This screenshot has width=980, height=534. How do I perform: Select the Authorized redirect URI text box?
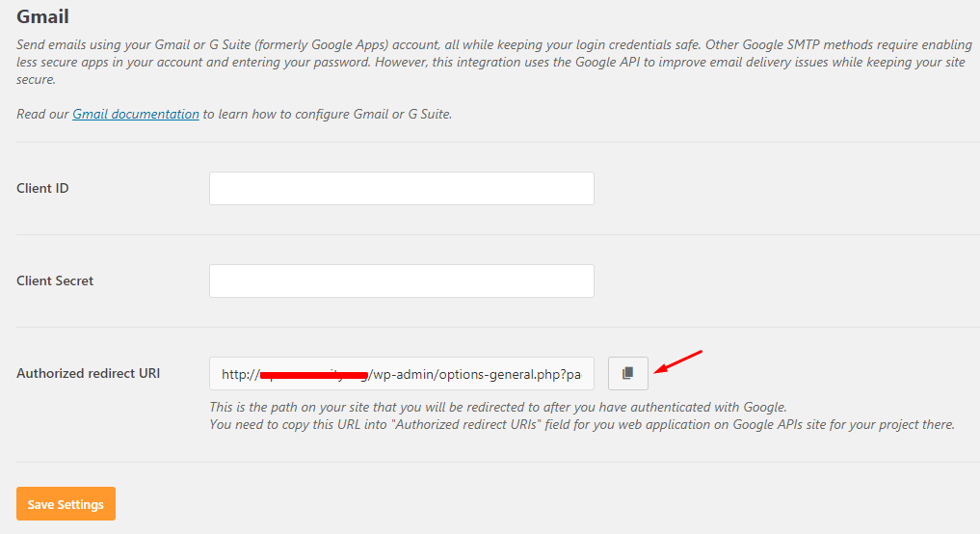pos(401,374)
